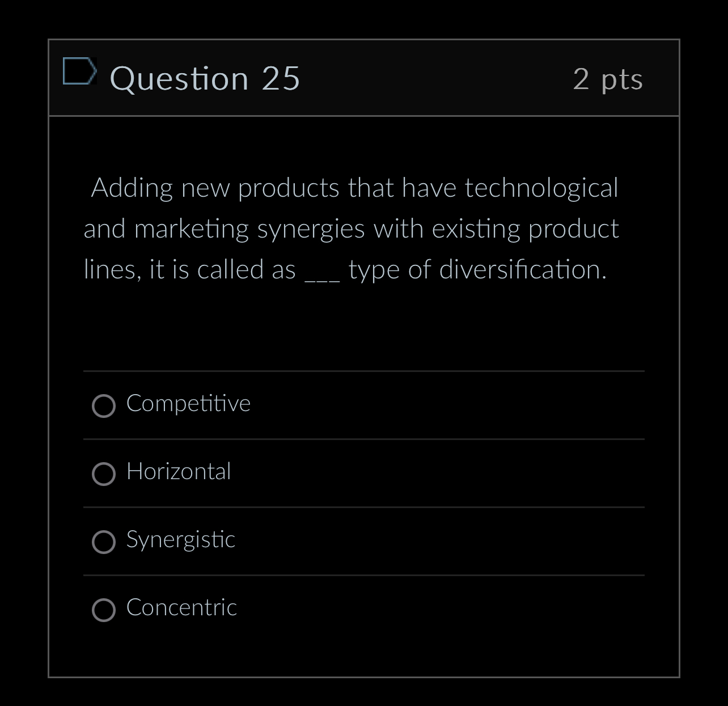Screen dimensions: 728x706
Task: Click the Concentric answer label
Action: pyautogui.click(x=181, y=608)
